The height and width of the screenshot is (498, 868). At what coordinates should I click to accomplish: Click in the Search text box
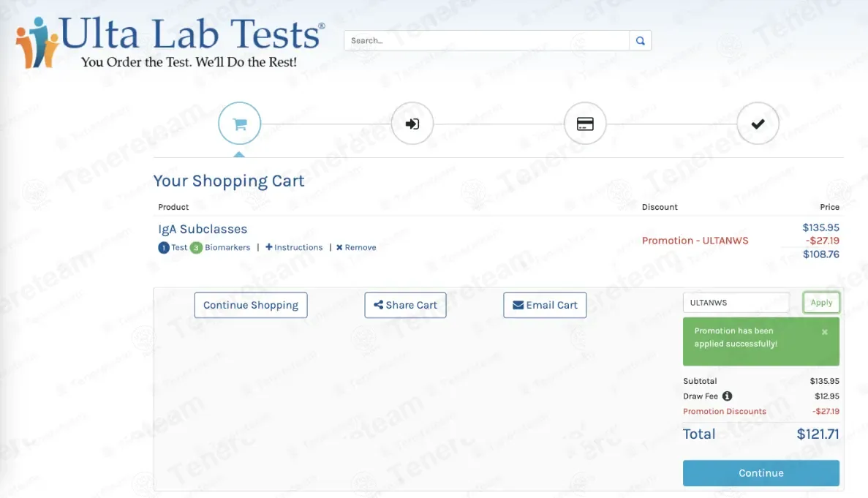(x=486, y=41)
